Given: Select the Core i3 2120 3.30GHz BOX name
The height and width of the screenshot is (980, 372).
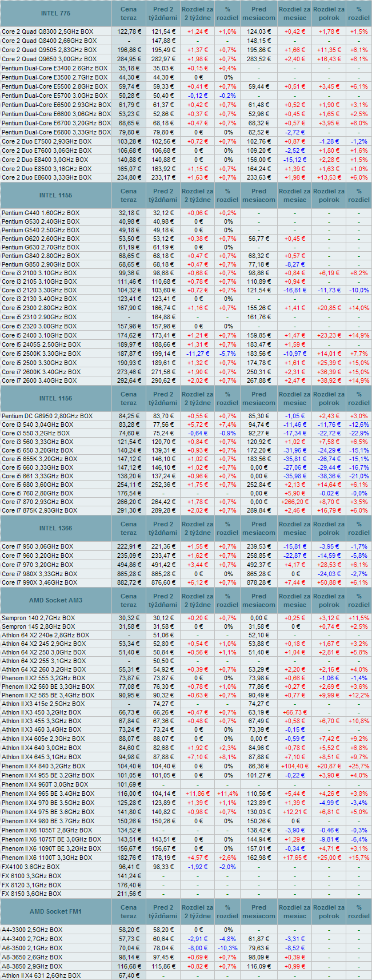Looking at the screenshot, I should pos(39,290).
